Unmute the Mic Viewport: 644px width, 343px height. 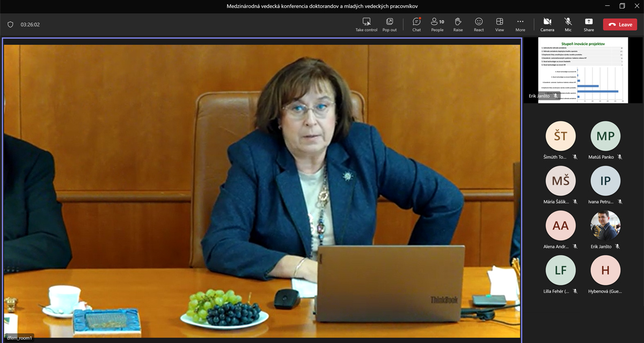[568, 25]
